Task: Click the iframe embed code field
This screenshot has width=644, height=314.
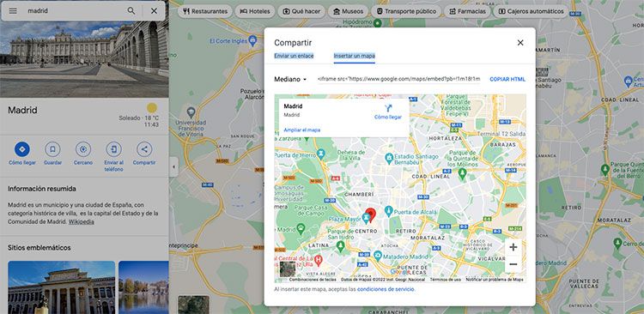Action: tap(398, 79)
